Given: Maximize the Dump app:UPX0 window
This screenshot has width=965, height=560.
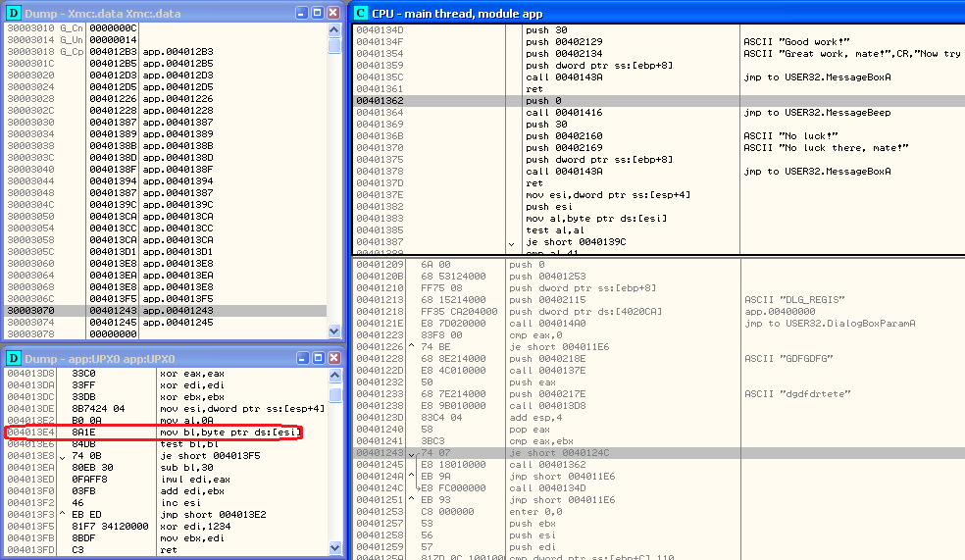Looking at the screenshot, I should (x=317, y=358).
